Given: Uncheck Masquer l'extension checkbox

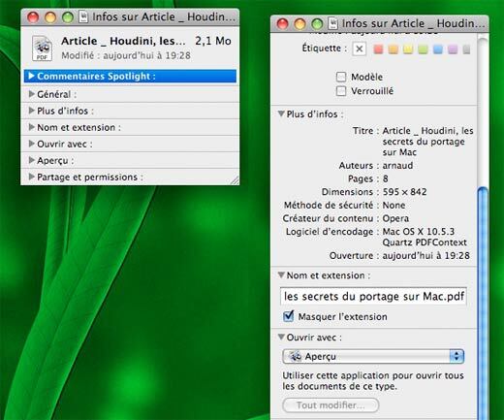Looking at the screenshot, I should point(288,316).
